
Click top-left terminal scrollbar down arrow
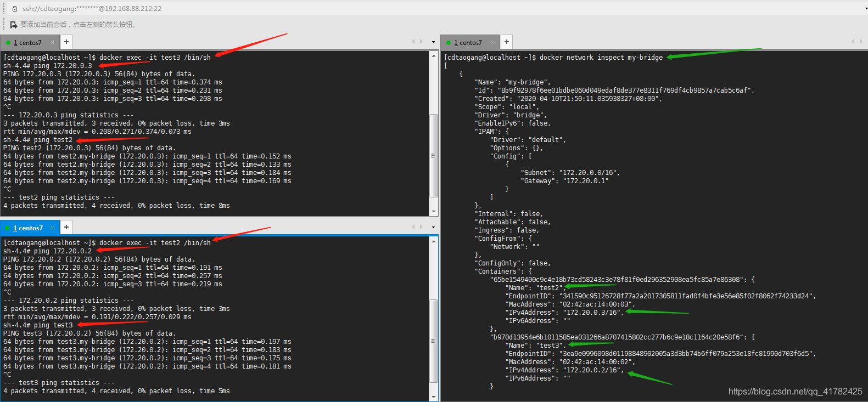(434, 212)
